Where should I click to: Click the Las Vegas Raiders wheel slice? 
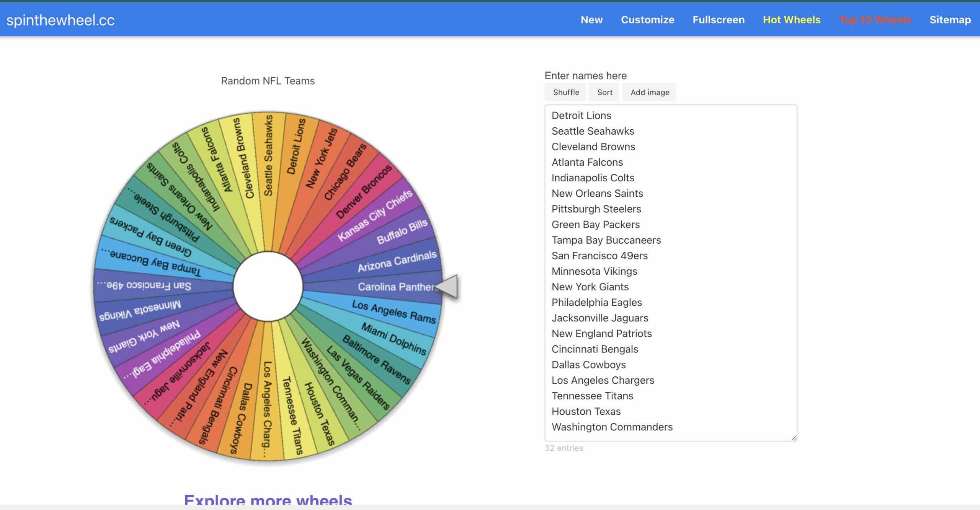click(x=358, y=377)
